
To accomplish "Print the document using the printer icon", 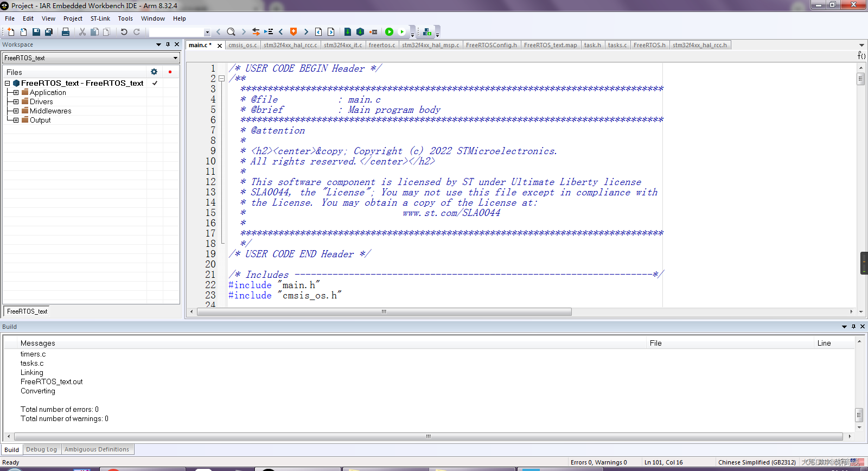I will point(66,32).
